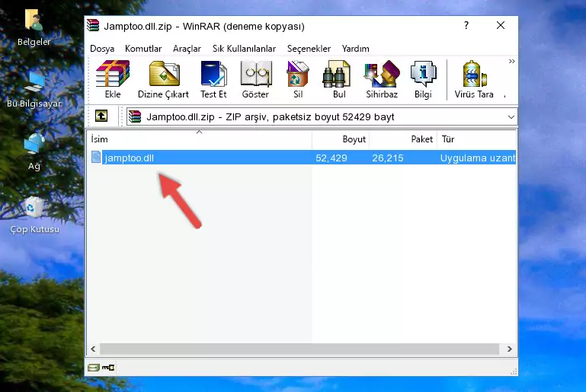This screenshot has width=586, height=392.
Task: Select the Bu Bilgisayar desktop icon
Action: pyautogui.click(x=34, y=90)
